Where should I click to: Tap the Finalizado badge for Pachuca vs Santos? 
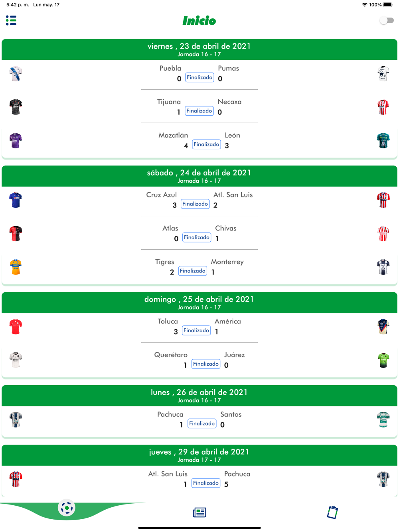click(202, 424)
